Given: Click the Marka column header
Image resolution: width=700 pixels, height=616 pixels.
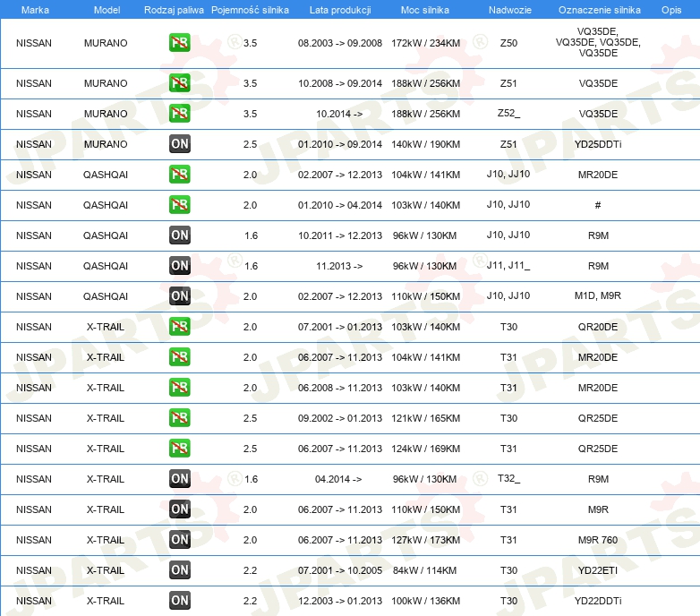Looking at the screenshot, I should coord(34,9).
